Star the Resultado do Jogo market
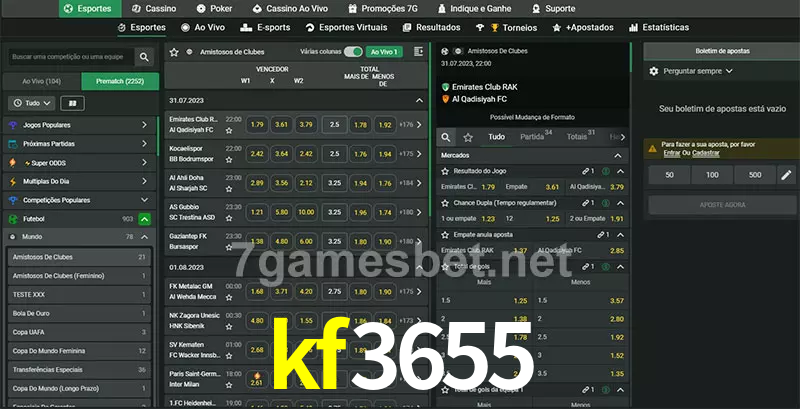The height and width of the screenshot is (409, 800). (445, 171)
